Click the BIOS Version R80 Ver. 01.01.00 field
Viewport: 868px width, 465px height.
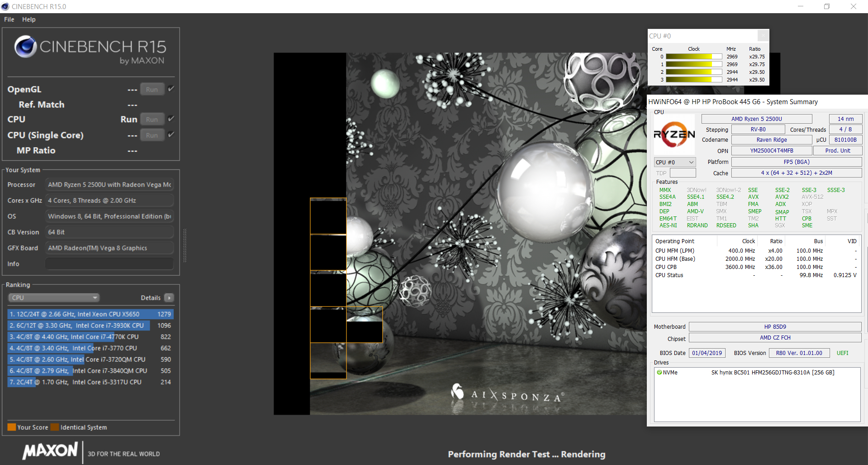click(799, 353)
